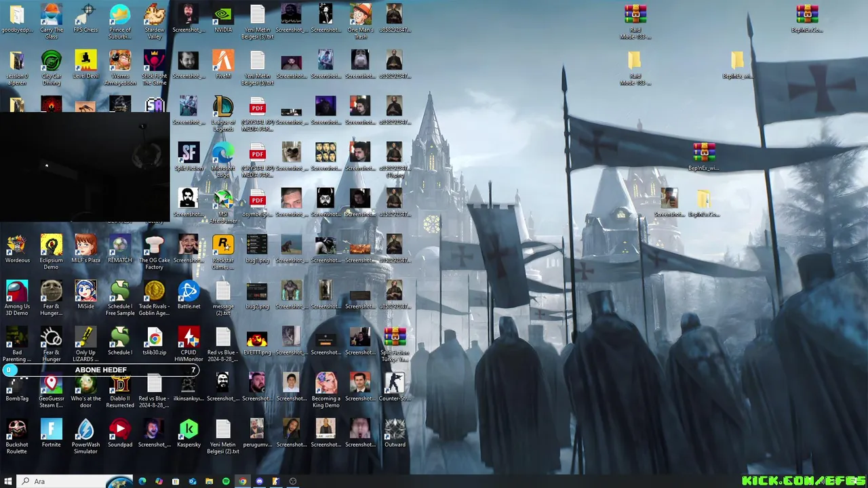Switch to Chrome in the taskbar

pyautogui.click(x=242, y=481)
